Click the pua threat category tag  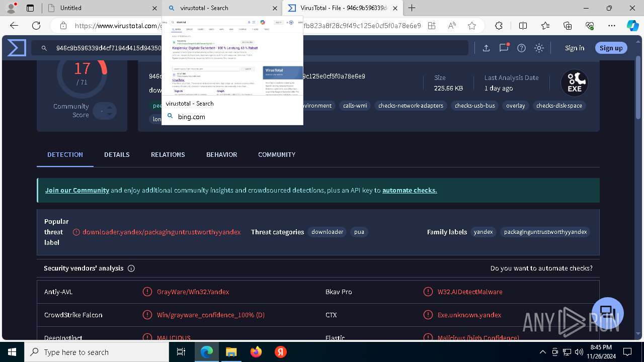pyautogui.click(x=359, y=232)
